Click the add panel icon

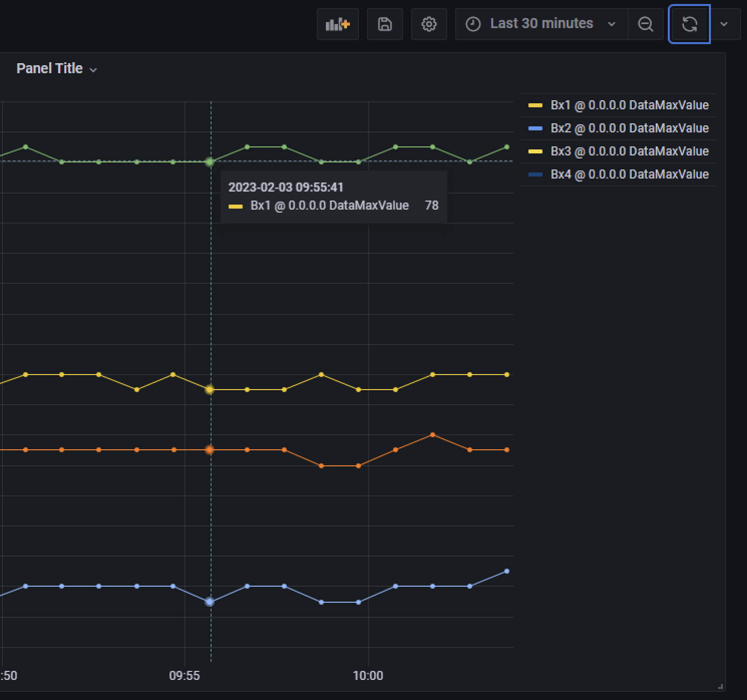[x=337, y=24]
